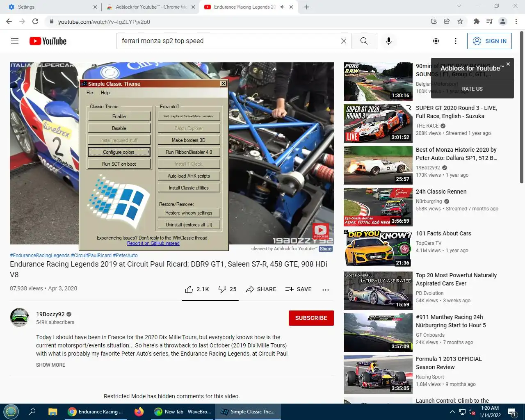
Task: Open the #CircuitPaulRicard hashtag
Action: (91, 256)
